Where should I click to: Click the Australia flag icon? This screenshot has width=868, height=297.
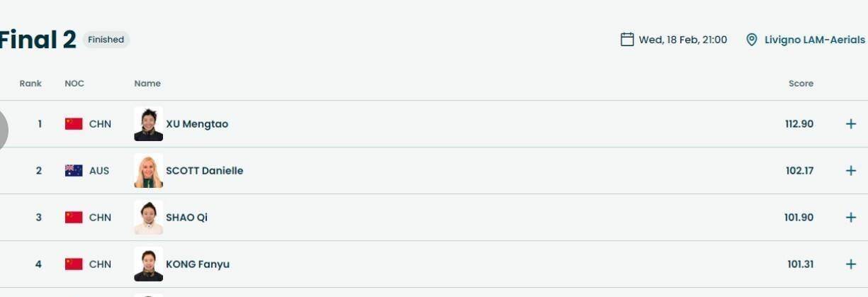click(74, 171)
